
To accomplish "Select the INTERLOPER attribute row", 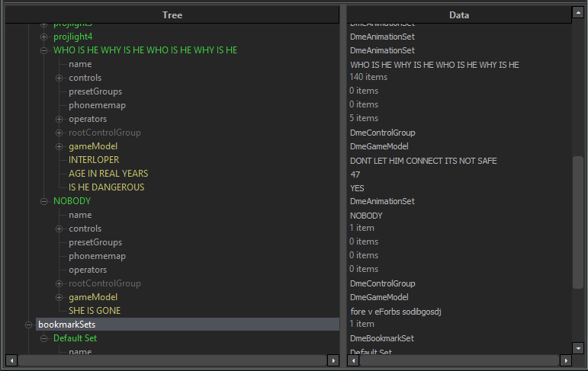I will tap(94, 160).
